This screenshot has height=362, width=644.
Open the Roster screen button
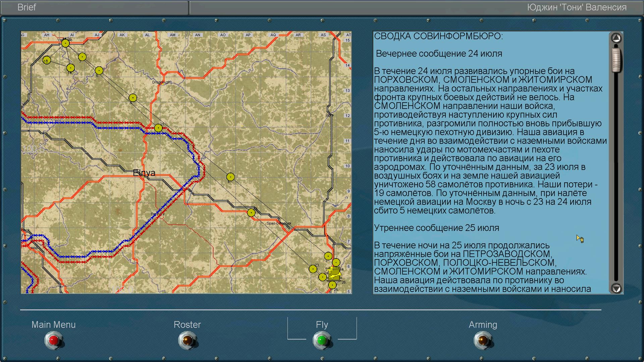(187, 340)
